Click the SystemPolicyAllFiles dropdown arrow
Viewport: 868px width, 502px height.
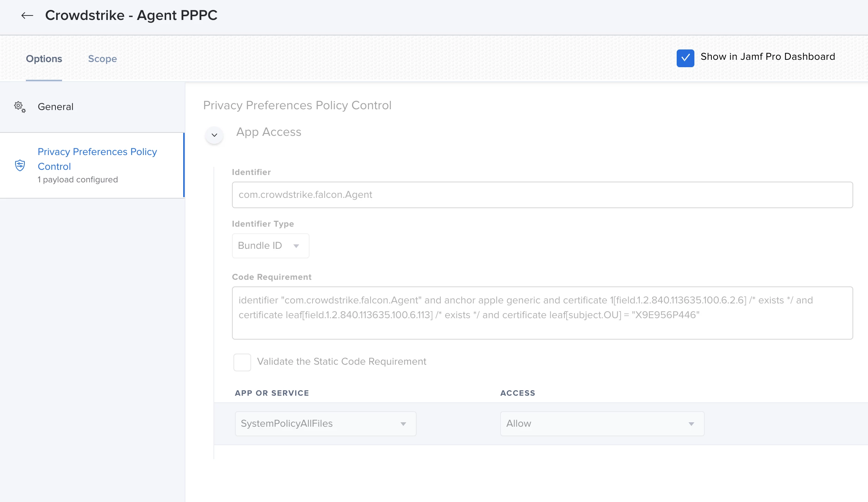pos(403,424)
